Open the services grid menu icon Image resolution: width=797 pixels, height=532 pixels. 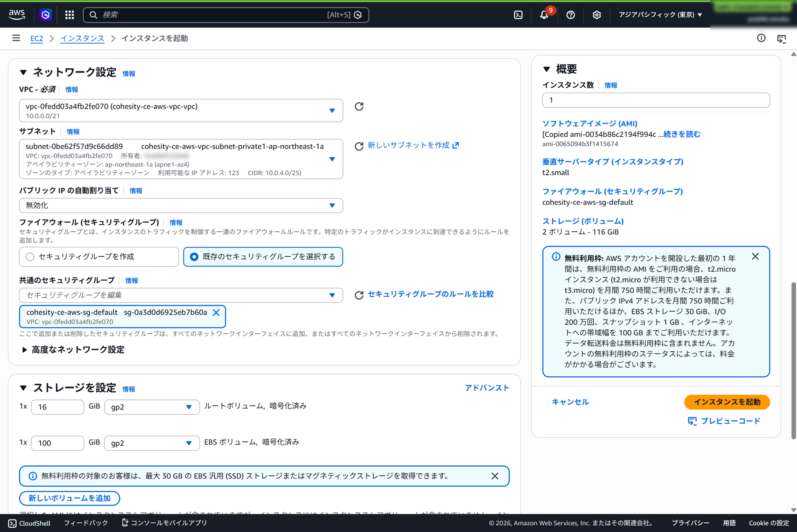(70, 15)
